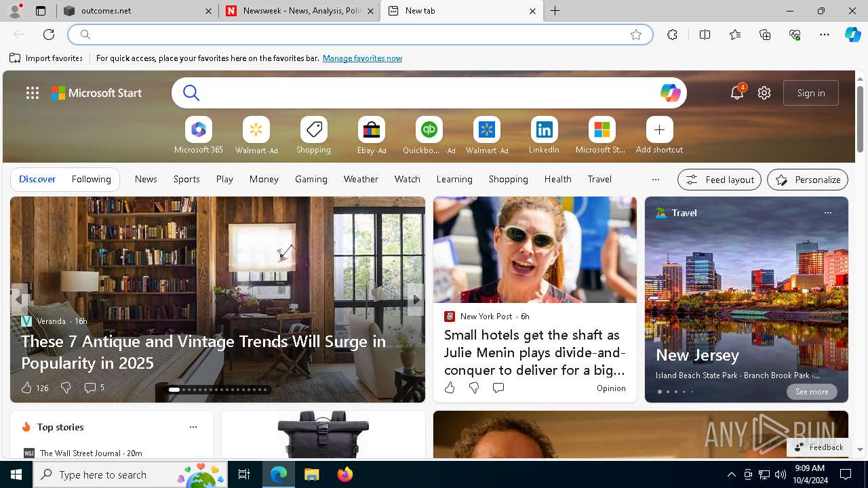Open Task View on the taskbar

tap(244, 474)
